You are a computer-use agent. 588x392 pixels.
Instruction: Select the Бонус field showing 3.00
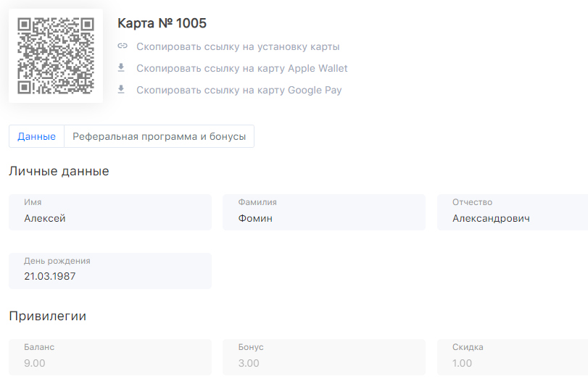tap(324, 357)
